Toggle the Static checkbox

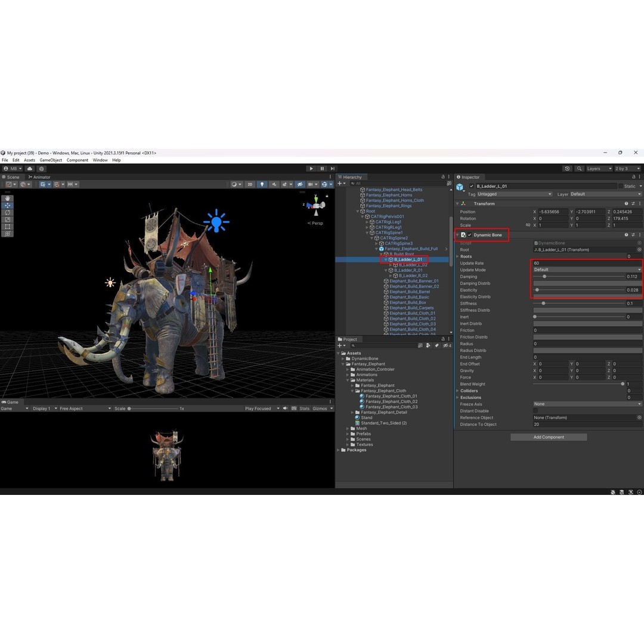620,186
